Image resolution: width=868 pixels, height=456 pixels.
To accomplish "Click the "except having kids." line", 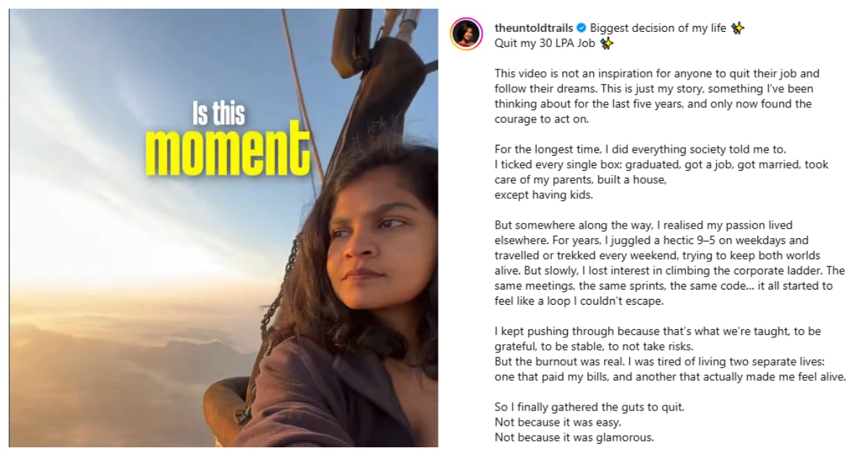I will point(534,195).
